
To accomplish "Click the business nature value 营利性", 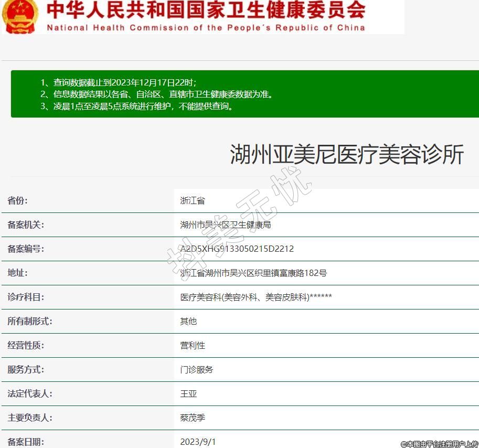I will click(x=193, y=345).
